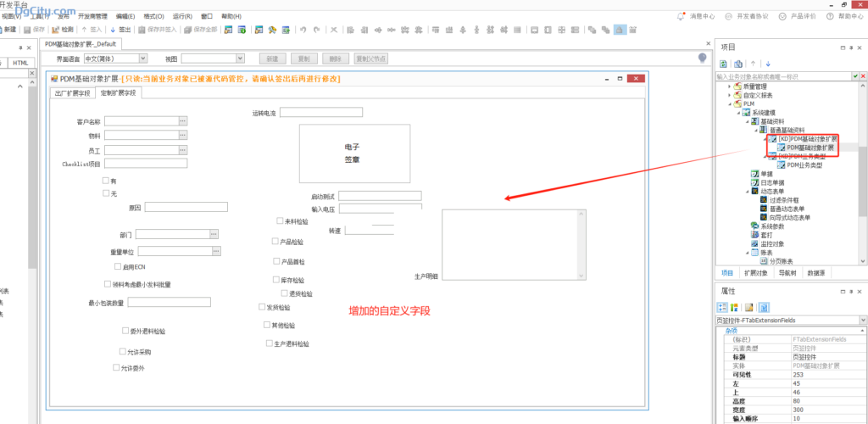Expand the 质量管理 tree node

[x=730, y=86]
